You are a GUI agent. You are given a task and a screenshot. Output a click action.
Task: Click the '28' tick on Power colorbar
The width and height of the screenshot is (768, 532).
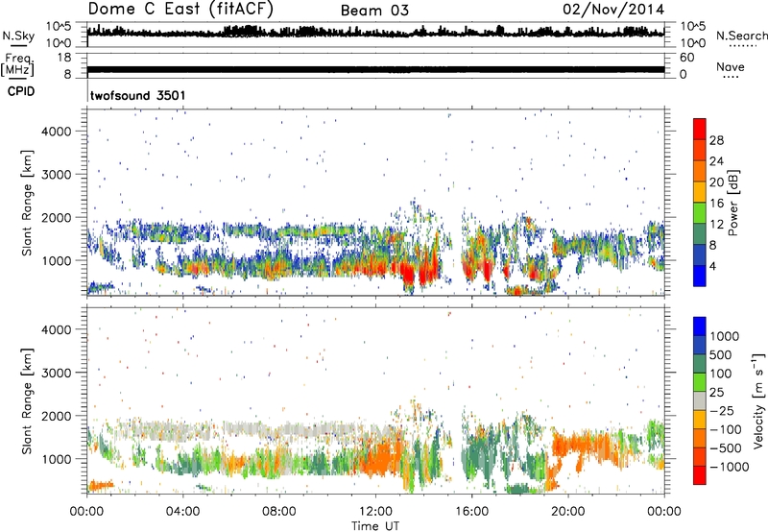[716, 140]
